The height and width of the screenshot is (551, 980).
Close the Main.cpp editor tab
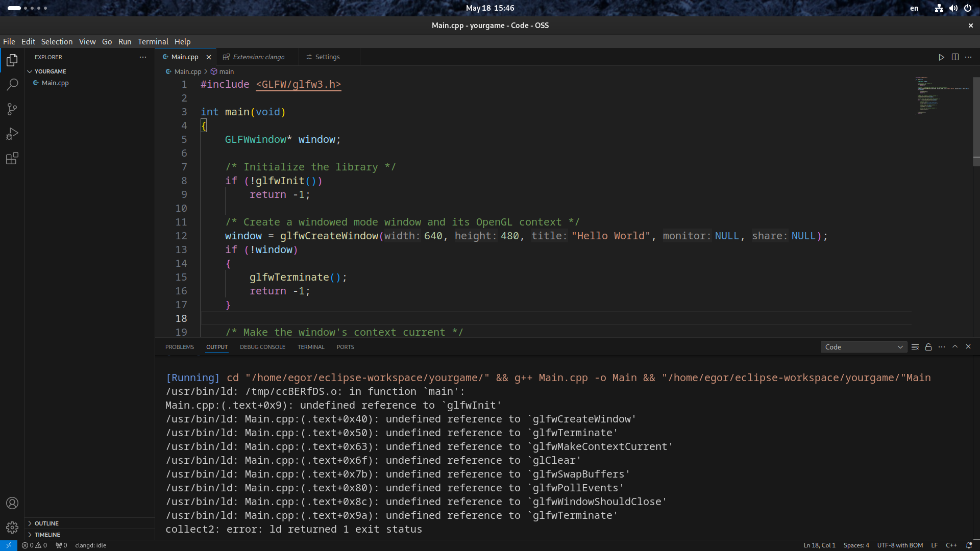click(x=209, y=57)
